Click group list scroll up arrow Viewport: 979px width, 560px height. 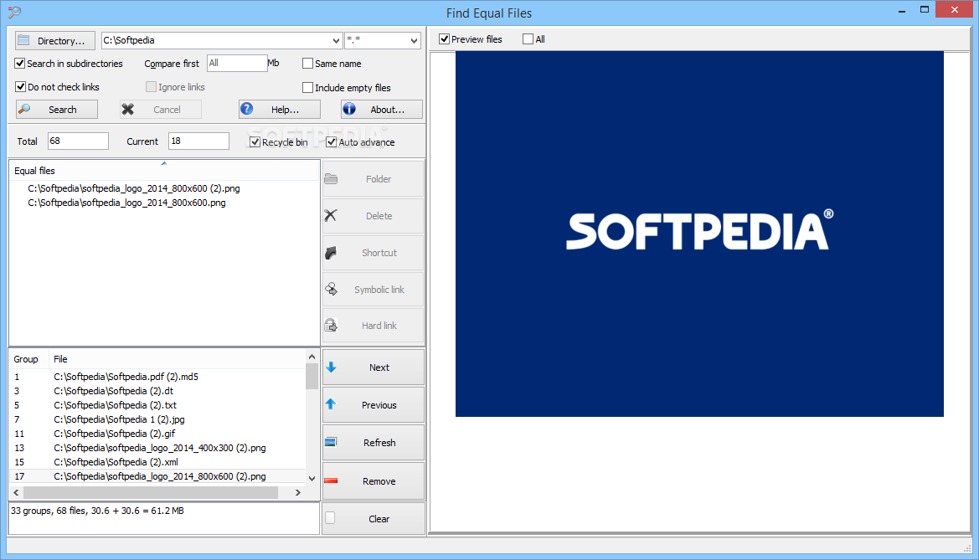tap(312, 357)
